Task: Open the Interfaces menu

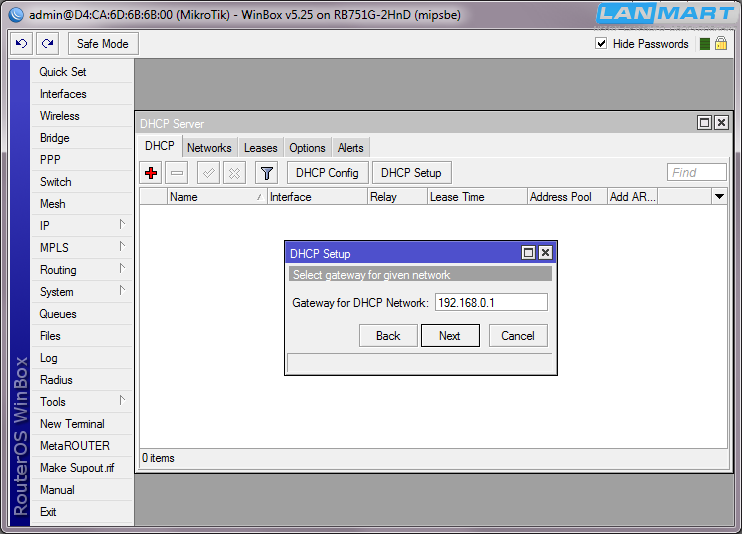Action: (x=81, y=94)
